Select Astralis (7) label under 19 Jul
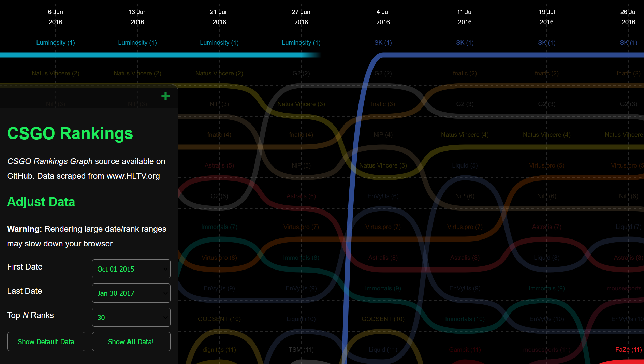Viewport: 644px width, 364px height. [547, 227]
